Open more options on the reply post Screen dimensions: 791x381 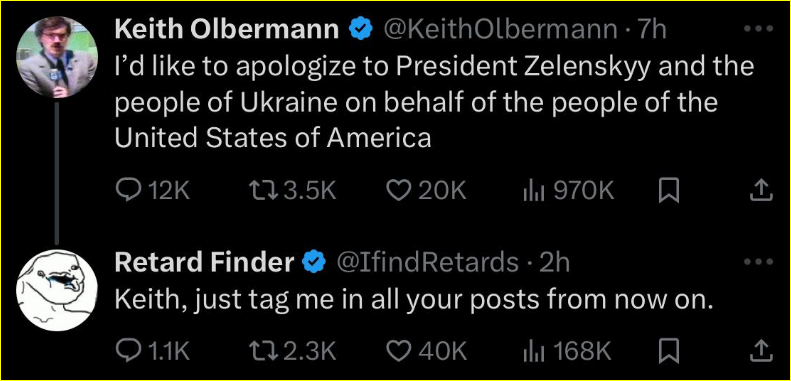(x=759, y=262)
